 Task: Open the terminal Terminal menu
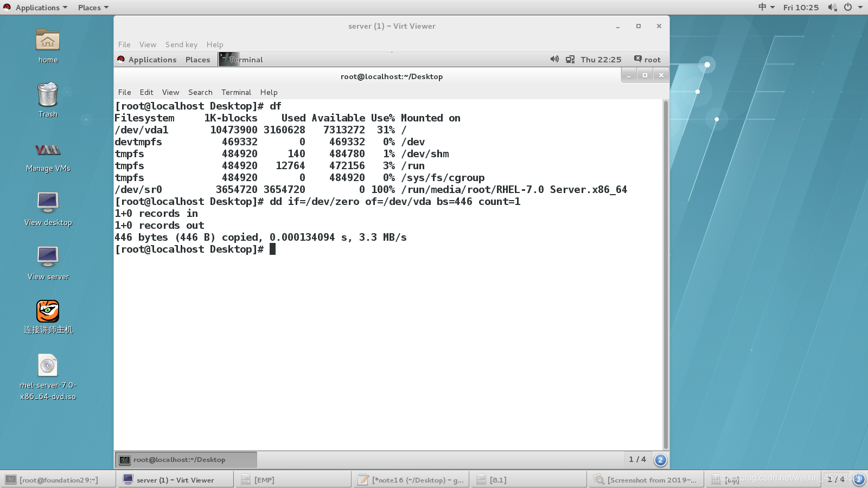coord(236,92)
